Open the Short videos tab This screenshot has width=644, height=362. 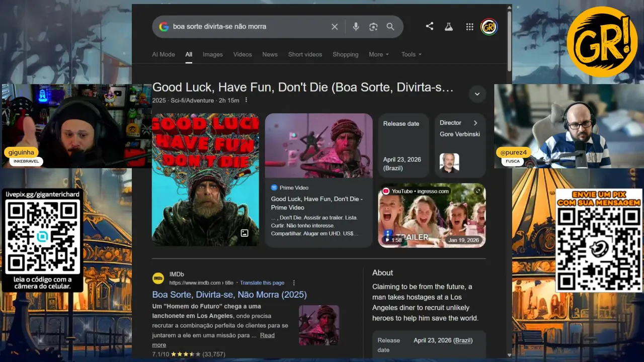305,54
